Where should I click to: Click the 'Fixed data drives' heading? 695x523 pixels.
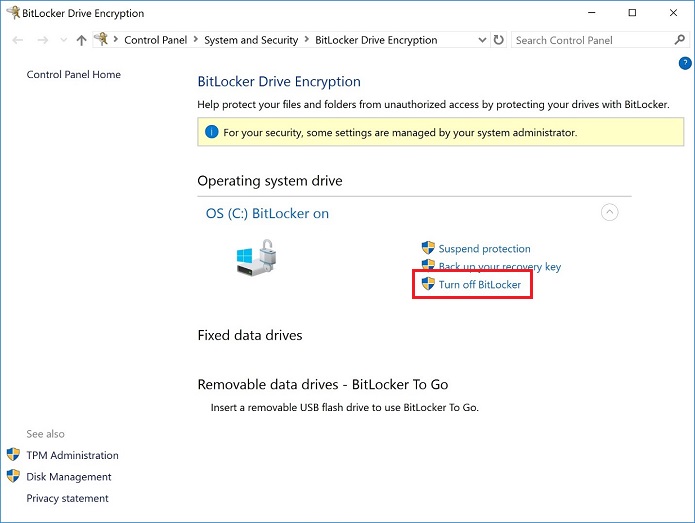(250, 335)
